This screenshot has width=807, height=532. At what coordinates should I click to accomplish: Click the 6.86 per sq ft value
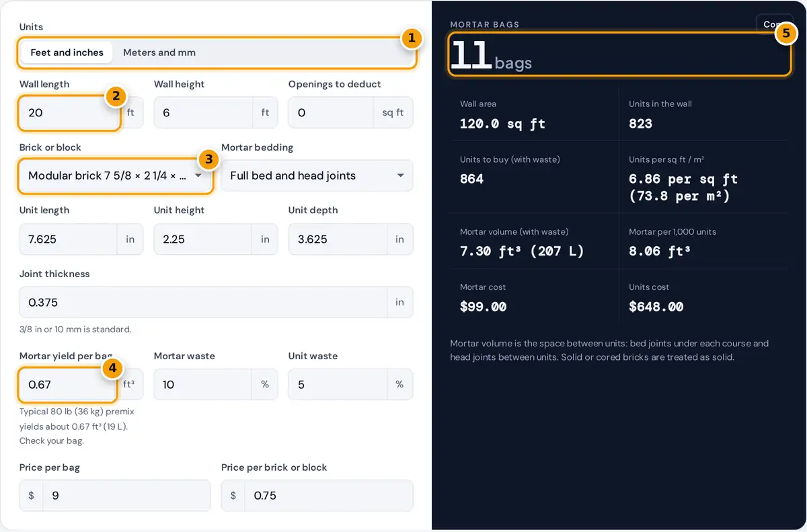pyautogui.click(x=683, y=188)
